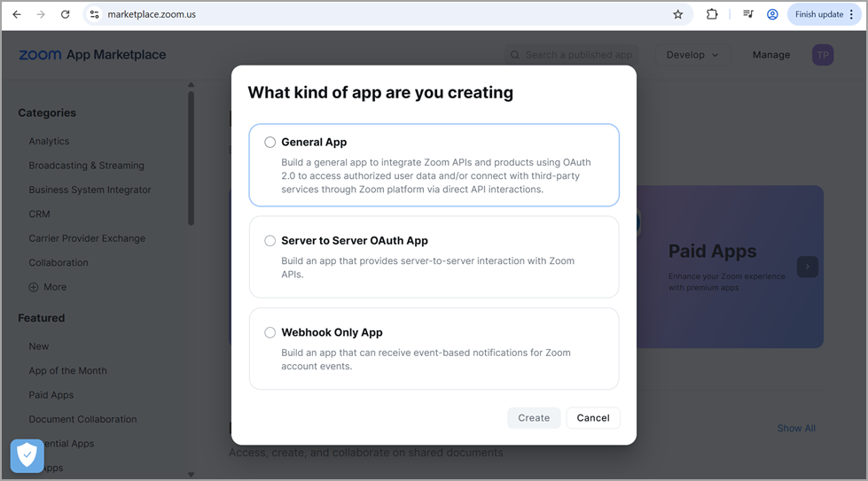Open the Analytics category
This screenshot has width=868, height=481.
coord(49,141)
